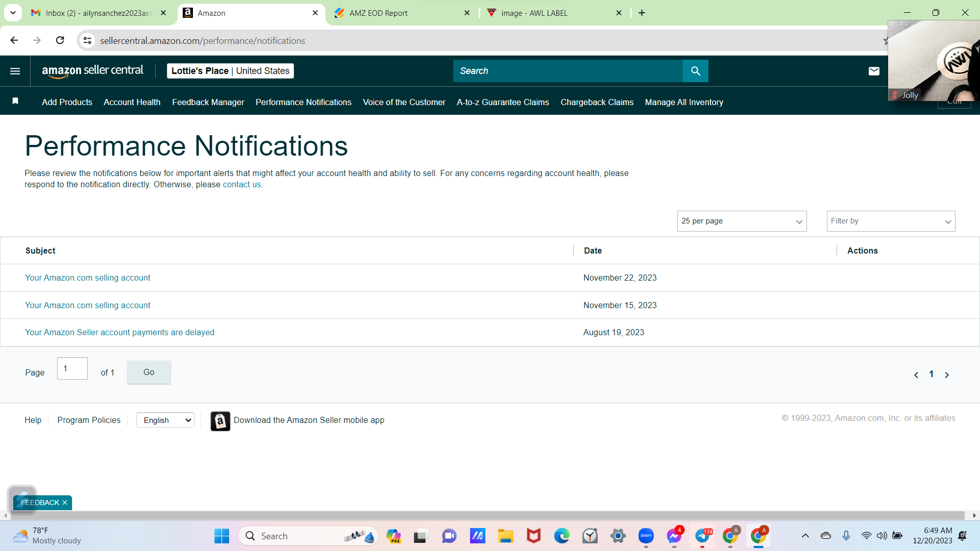Open the tab search dropdown arrow
This screenshot has height=551, width=980.
point(13,13)
